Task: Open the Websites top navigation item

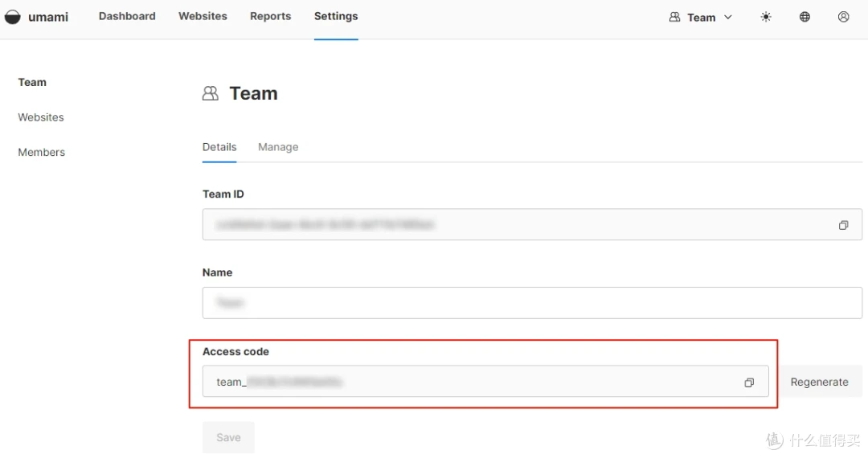Action: tap(203, 17)
